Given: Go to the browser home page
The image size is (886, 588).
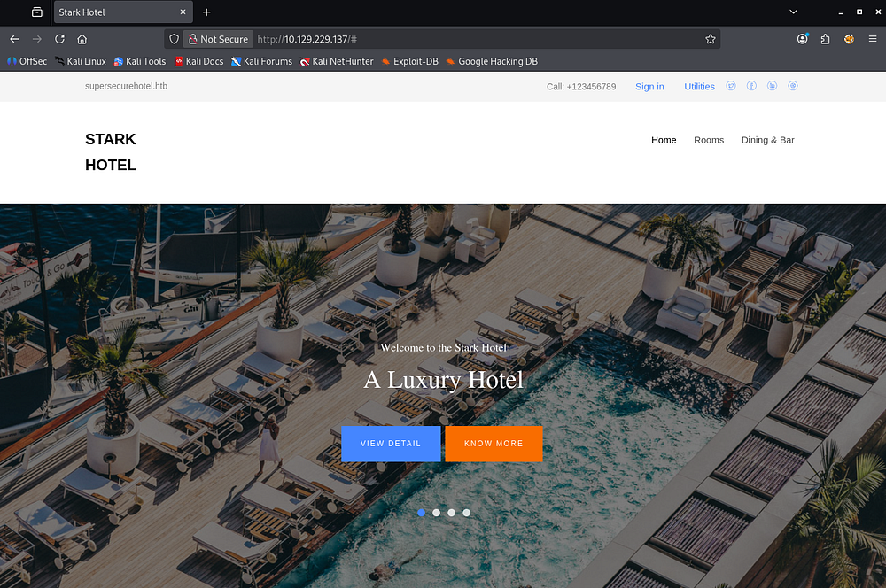Looking at the screenshot, I should tap(82, 39).
